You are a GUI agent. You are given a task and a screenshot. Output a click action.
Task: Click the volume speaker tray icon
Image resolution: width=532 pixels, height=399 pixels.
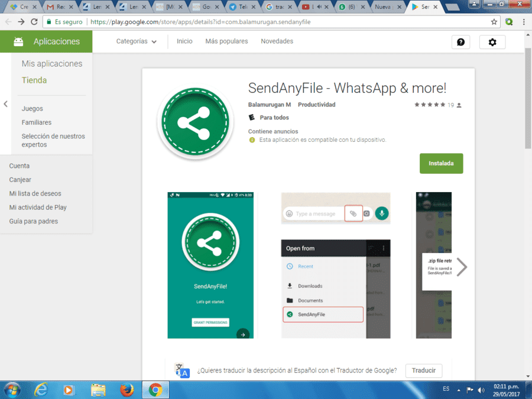(481, 390)
